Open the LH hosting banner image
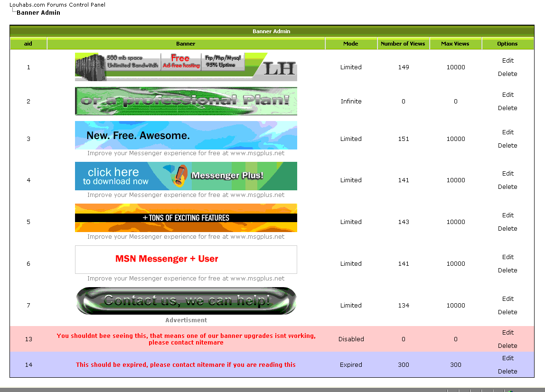Image resolution: width=545 pixels, height=392 pixels. point(186,67)
